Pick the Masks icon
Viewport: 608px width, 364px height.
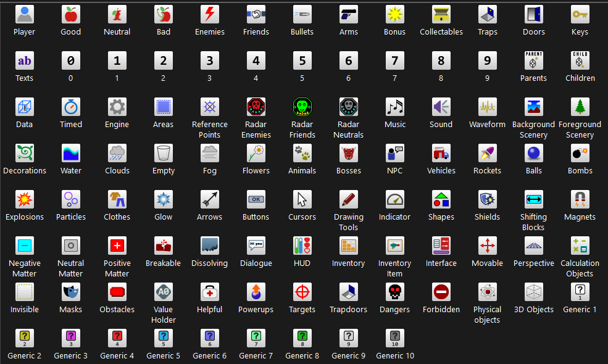(x=70, y=292)
